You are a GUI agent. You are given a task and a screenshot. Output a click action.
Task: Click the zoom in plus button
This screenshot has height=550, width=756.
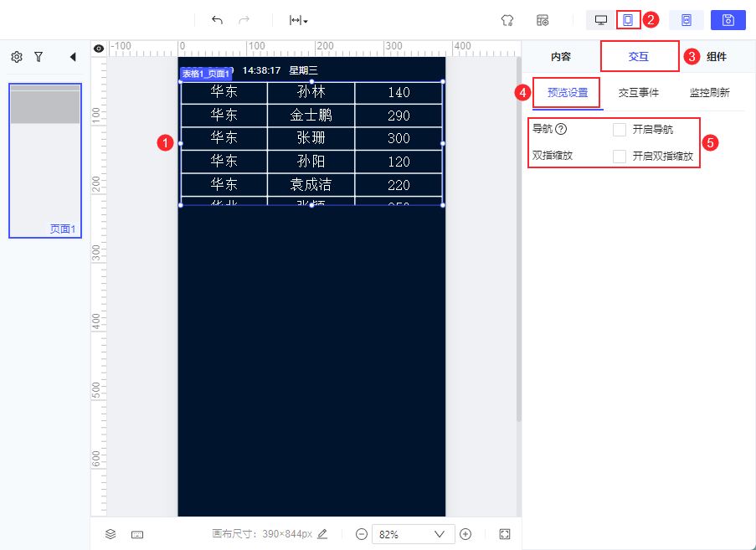pos(465,534)
